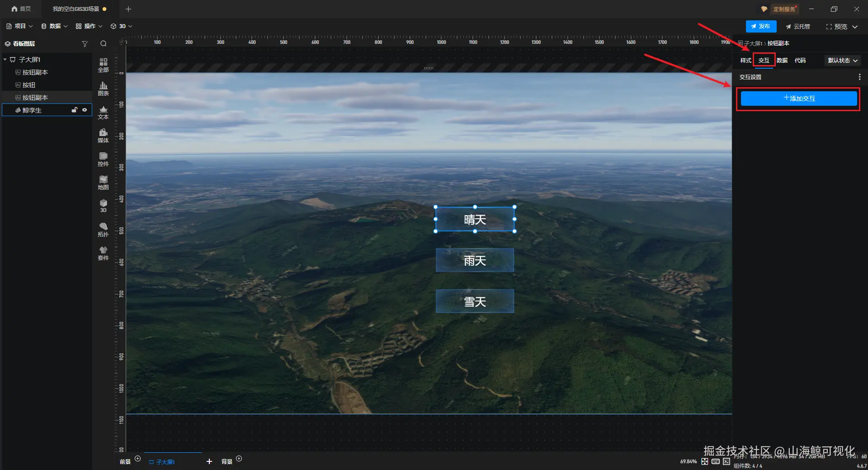Click the 添加交互 add interaction button
The image size is (868, 470).
(799, 99)
